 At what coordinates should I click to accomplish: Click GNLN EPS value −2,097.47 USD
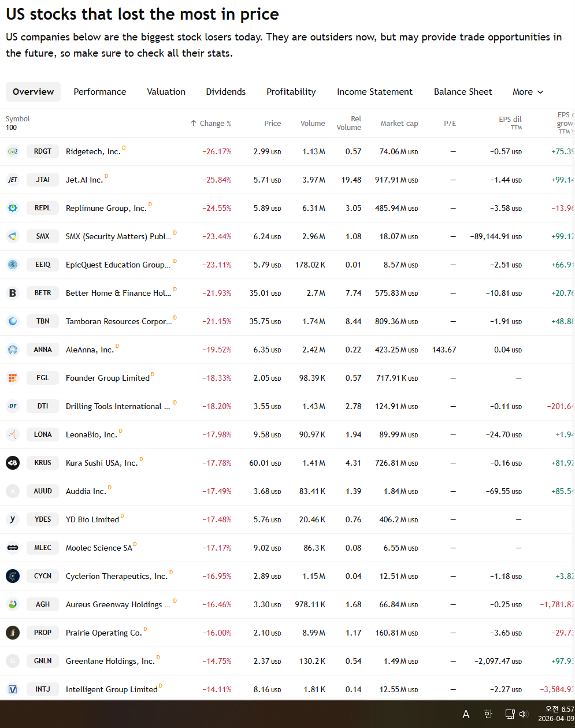point(498,661)
